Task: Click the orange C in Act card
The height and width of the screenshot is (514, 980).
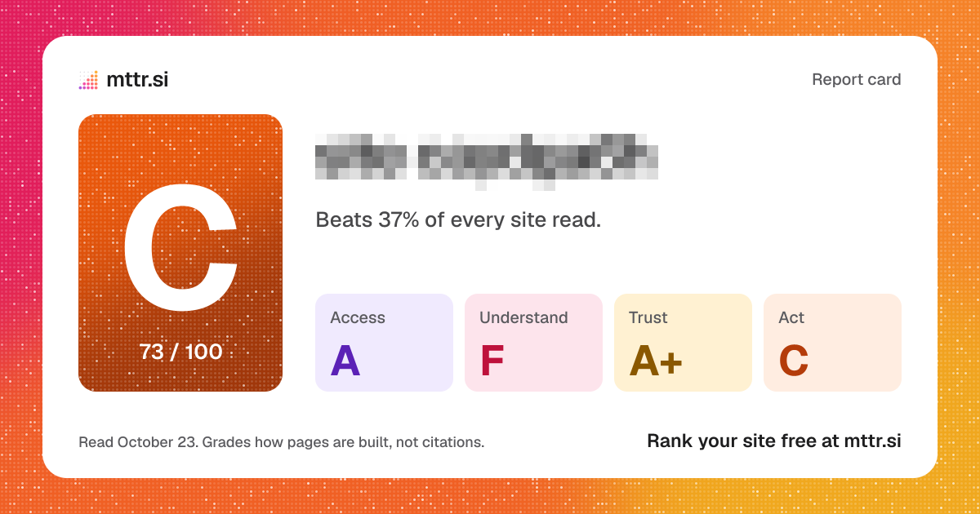Action: click(794, 361)
